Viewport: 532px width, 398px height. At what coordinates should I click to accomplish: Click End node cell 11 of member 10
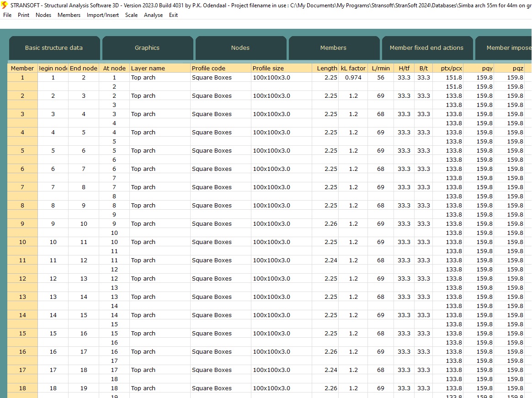pos(84,242)
